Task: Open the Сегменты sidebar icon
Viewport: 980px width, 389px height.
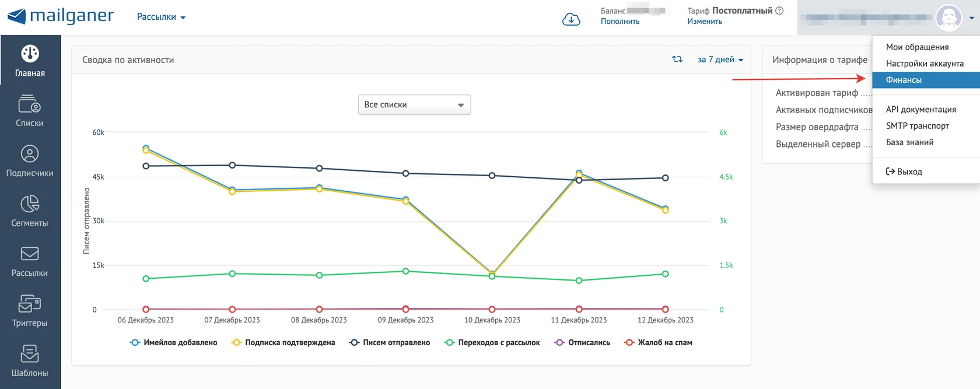Action: point(30,204)
